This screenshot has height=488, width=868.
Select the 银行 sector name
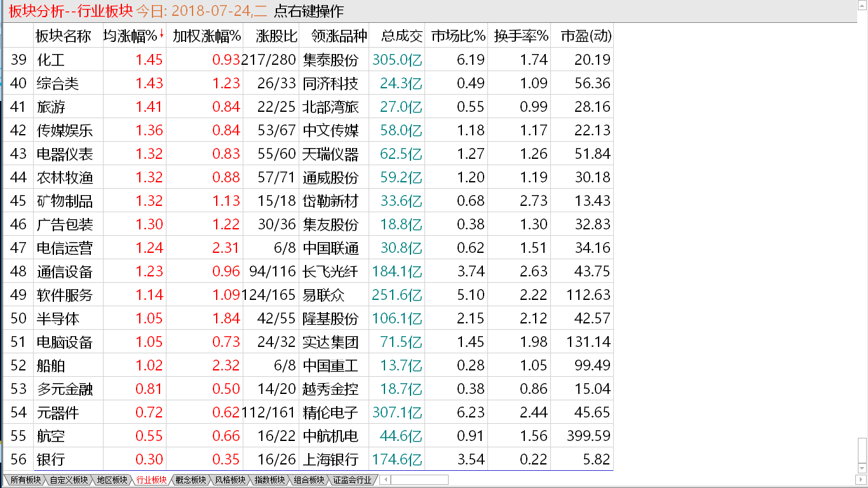tap(51, 459)
